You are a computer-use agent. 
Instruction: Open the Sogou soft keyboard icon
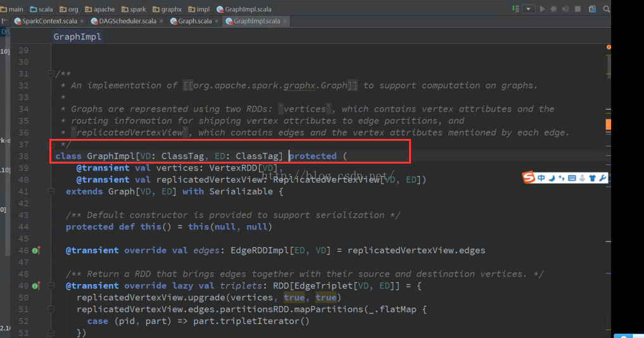[x=572, y=178]
